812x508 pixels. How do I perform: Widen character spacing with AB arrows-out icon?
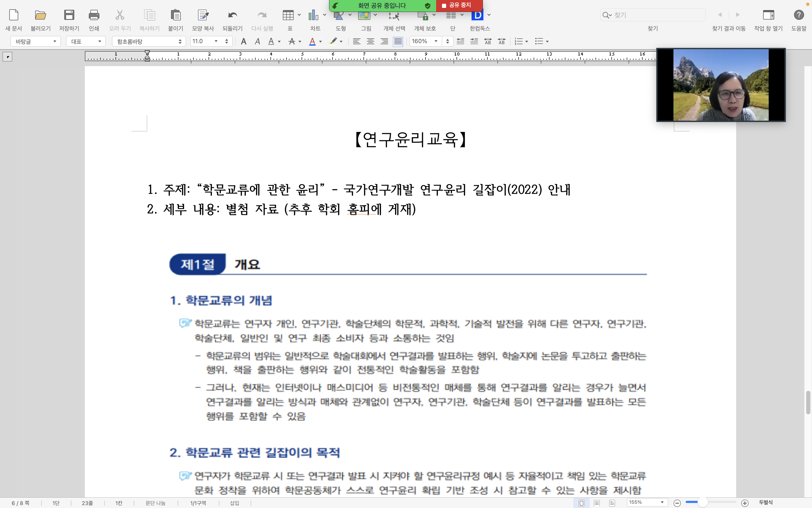coord(488,41)
